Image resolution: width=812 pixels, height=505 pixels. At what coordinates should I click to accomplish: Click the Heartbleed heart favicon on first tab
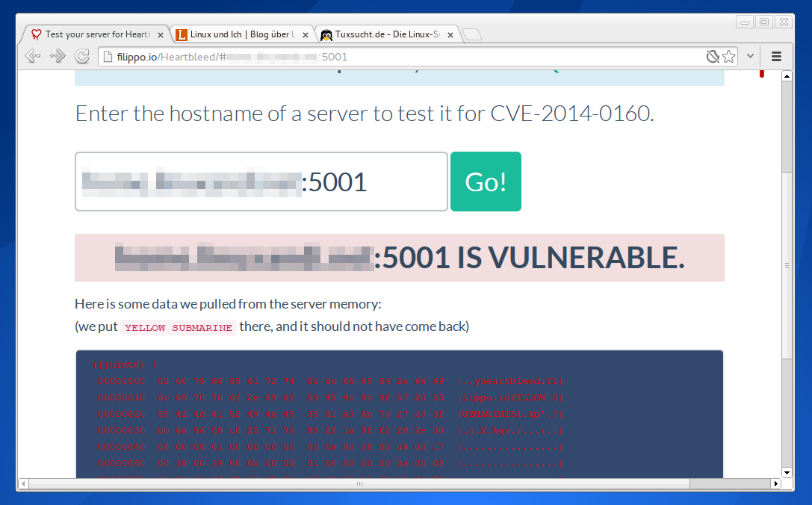click(x=36, y=35)
